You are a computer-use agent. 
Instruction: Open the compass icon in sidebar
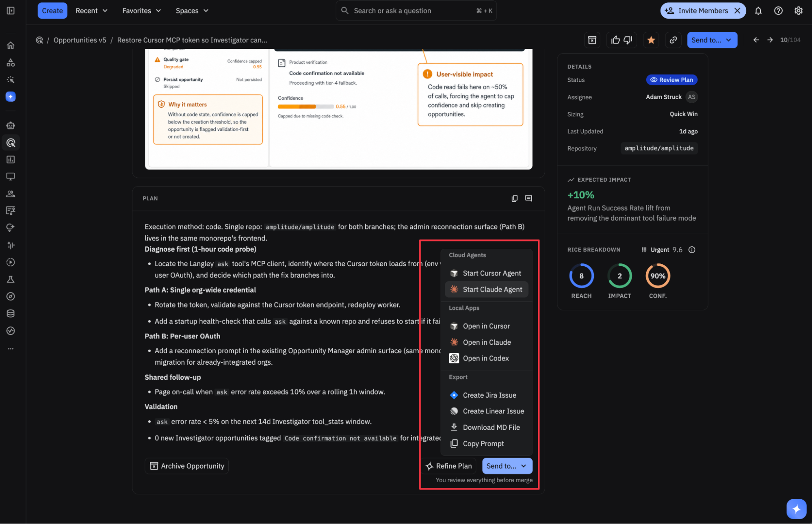(11, 296)
